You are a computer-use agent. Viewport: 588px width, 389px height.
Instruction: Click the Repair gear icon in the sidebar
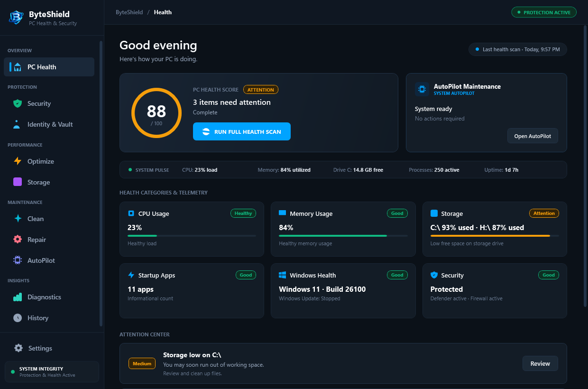pyautogui.click(x=18, y=240)
